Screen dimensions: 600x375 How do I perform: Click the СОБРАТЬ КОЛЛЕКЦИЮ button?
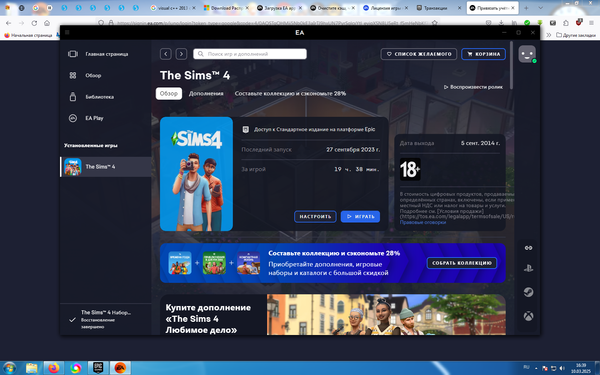462,263
